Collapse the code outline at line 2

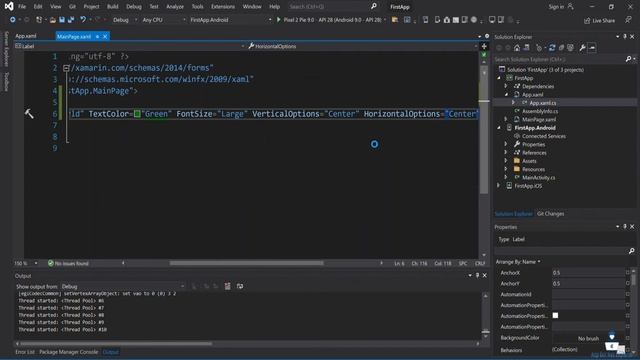[66, 68]
